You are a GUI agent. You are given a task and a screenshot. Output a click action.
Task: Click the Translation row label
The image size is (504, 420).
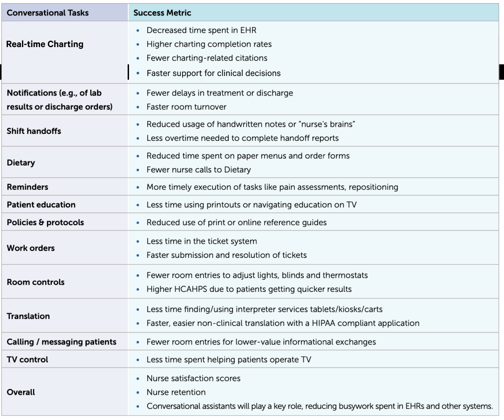click(x=28, y=316)
